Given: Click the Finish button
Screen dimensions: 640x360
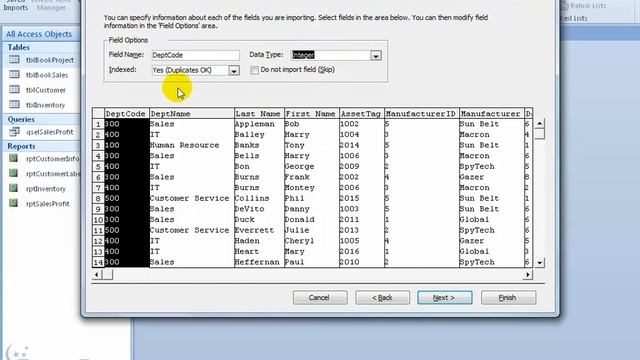Looking at the screenshot, I should point(508,298).
